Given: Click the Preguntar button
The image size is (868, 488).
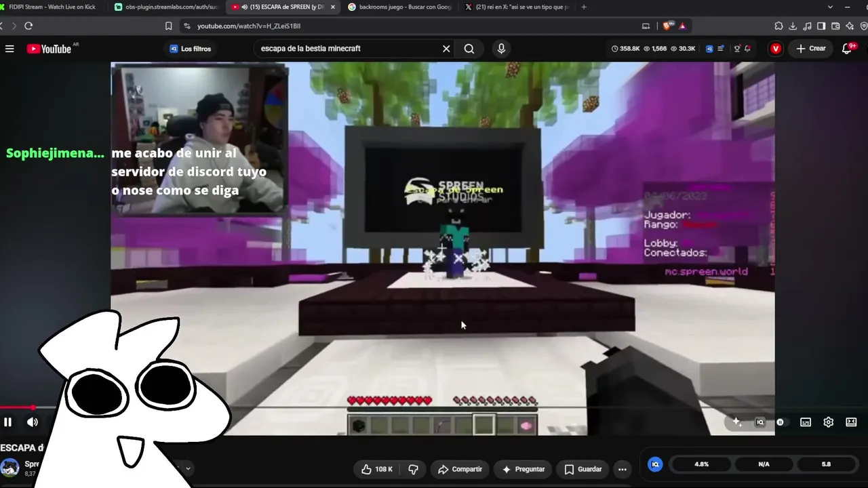Looking at the screenshot, I should 524,469.
